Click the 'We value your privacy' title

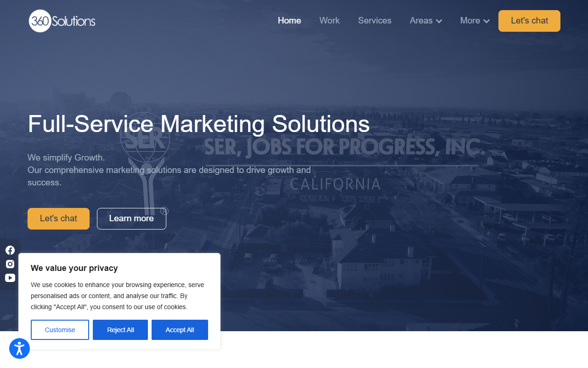(74, 268)
